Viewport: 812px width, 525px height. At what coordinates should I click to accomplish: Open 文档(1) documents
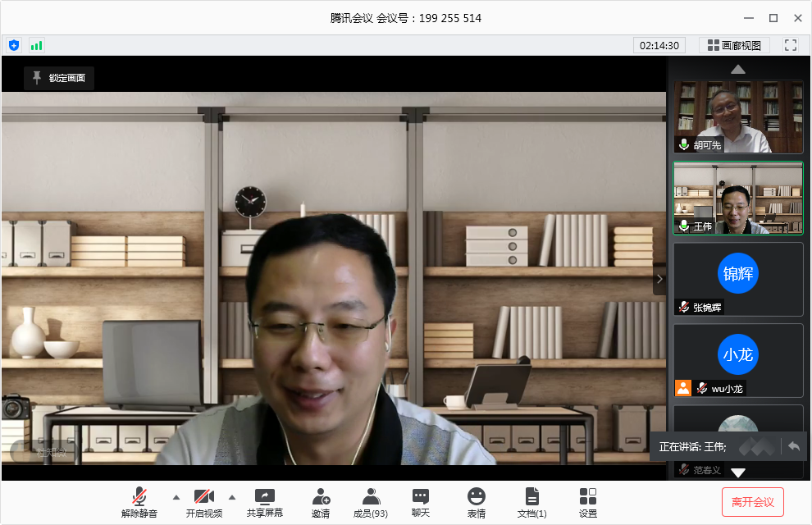click(532, 502)
